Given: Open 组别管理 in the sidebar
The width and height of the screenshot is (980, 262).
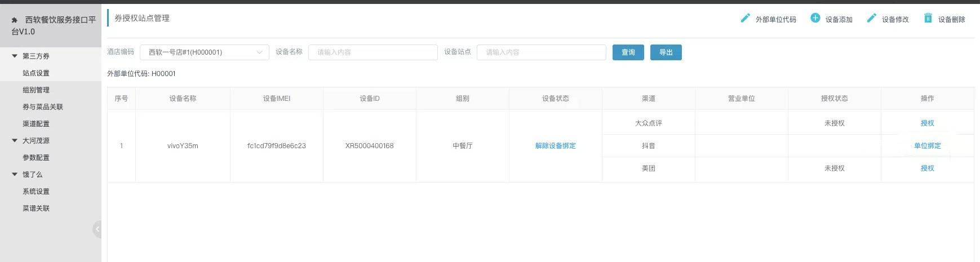Looking at the screenshot, I should [36, 90].
